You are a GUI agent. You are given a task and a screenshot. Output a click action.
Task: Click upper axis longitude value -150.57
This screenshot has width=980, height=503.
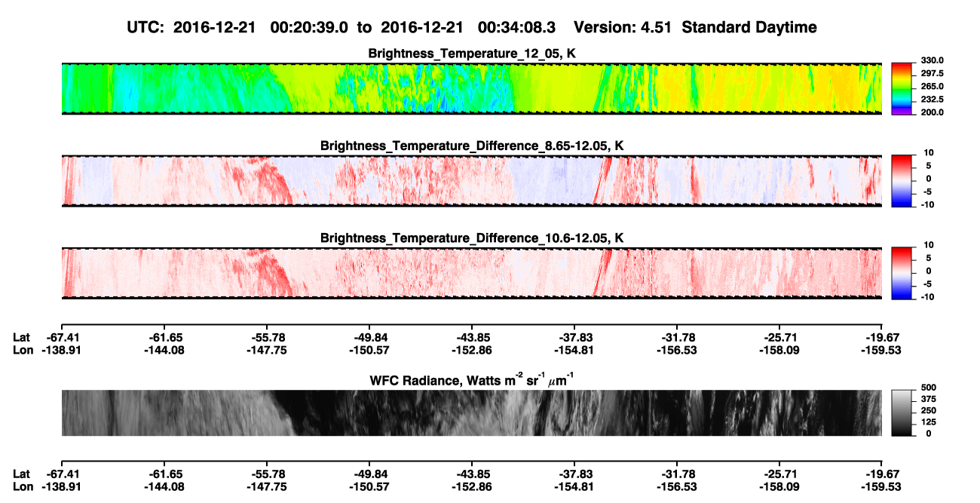(369, 350)
